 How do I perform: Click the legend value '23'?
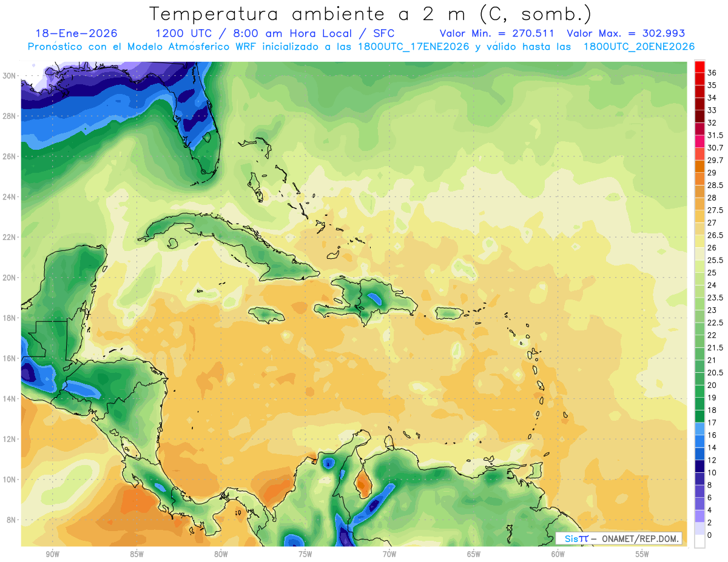pyautogui.click(x=712, y=310)
